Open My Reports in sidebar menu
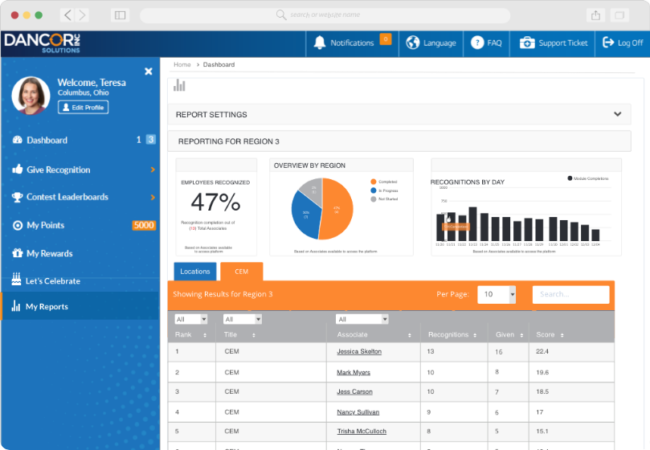650x450 pixels. (x=47, y=307)
